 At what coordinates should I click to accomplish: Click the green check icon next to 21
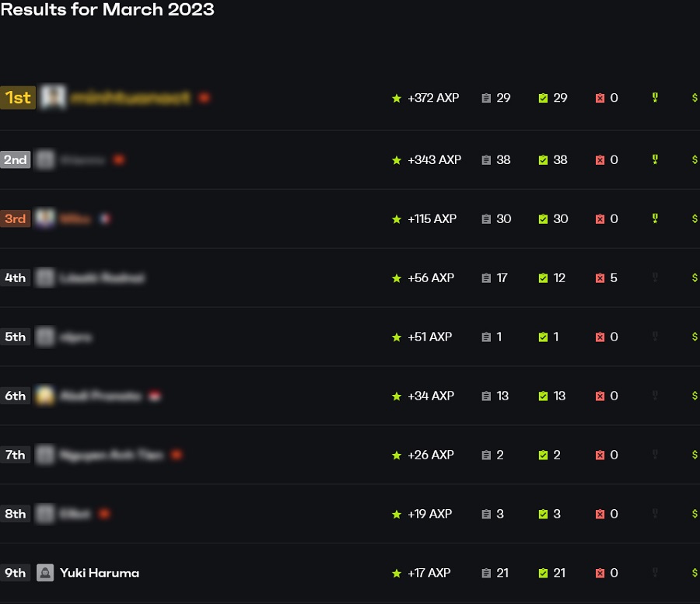pos(543,573)
